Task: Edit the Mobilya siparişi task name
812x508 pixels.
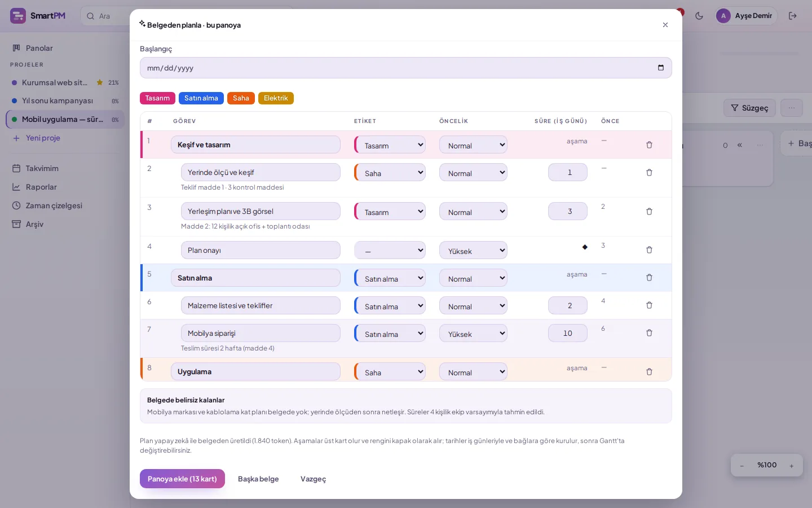Action: click(261, 333)
